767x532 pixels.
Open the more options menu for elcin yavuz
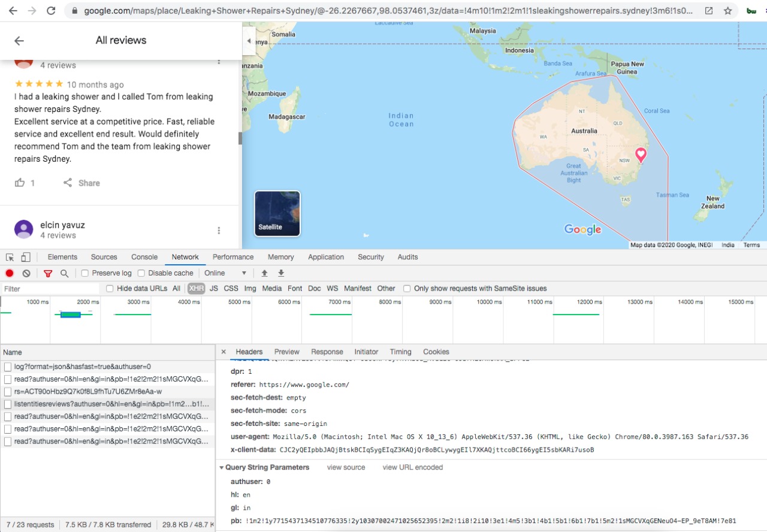pyautogui.click(x=219, y=231)
